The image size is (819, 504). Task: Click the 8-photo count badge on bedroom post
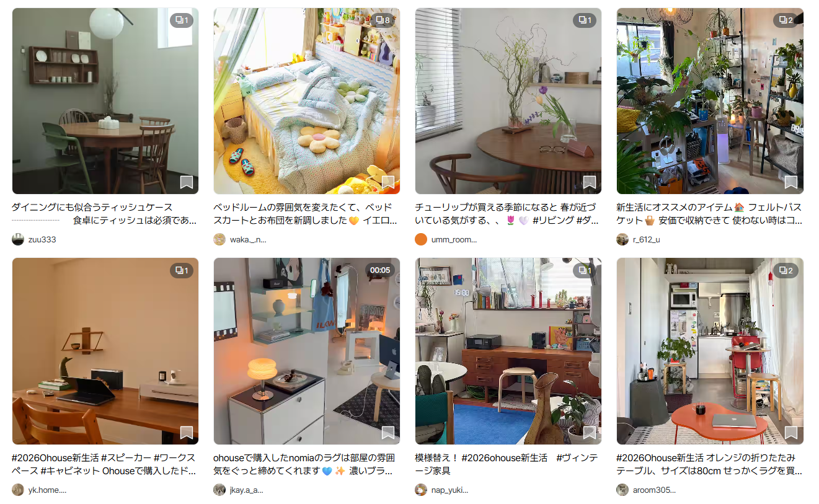[383, 20]
